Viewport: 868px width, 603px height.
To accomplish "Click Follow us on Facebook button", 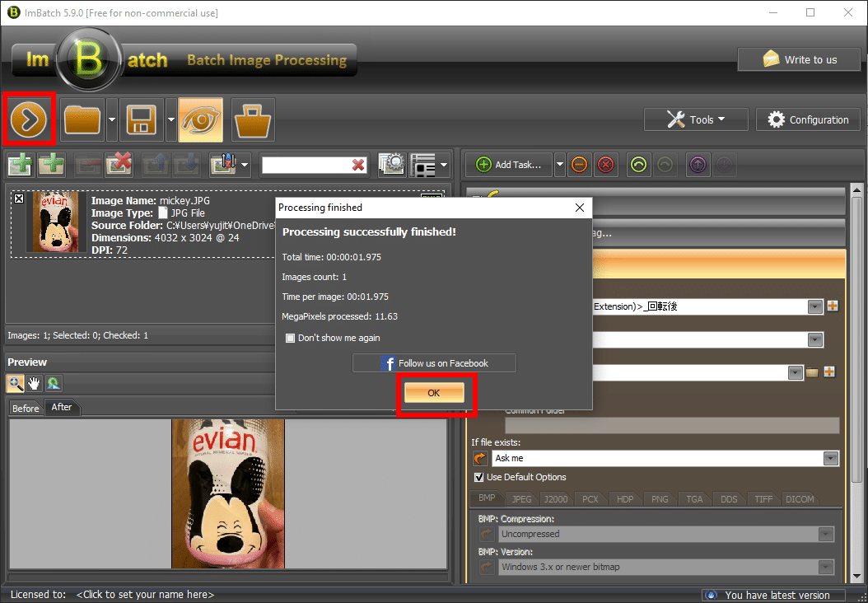I will click(x=434, y=363).
